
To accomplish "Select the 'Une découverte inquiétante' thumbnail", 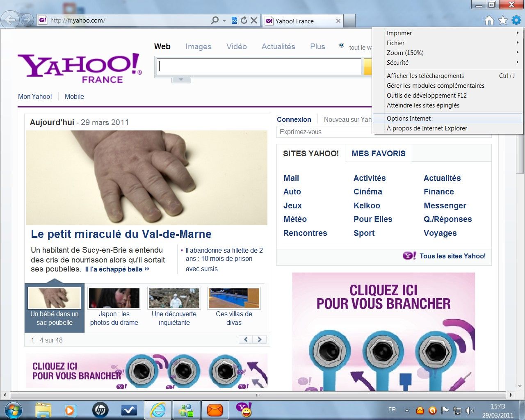I will (x=174, y=308).
